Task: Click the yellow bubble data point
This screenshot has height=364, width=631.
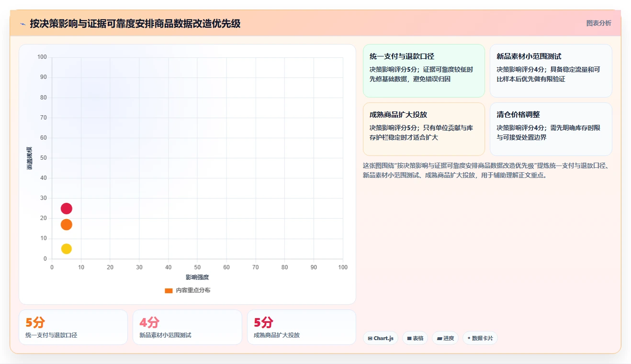Action: pyautogui.click(x=67, y=249)
